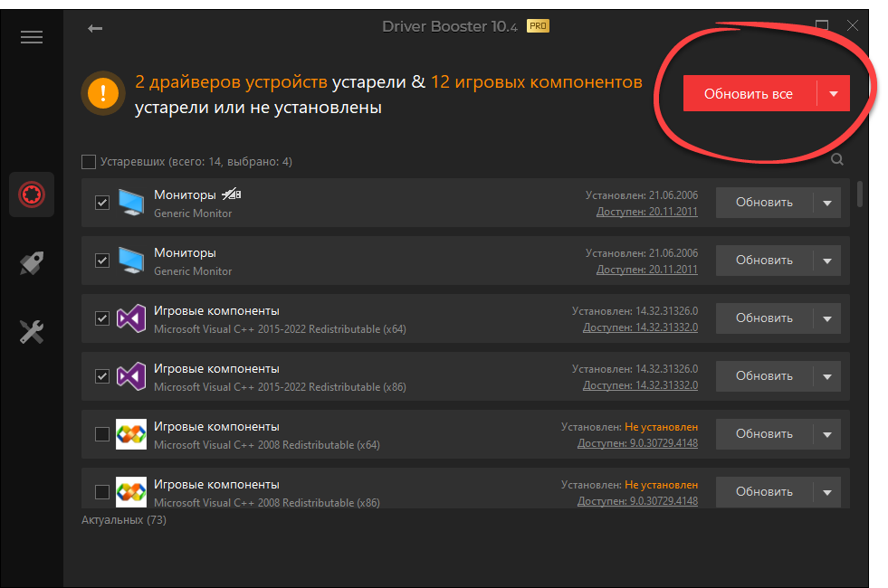This screenshot has height=588, width=888.
Task: Update Visual C++ 2015-2022 Redistributable (x86)
Action: 765,376
